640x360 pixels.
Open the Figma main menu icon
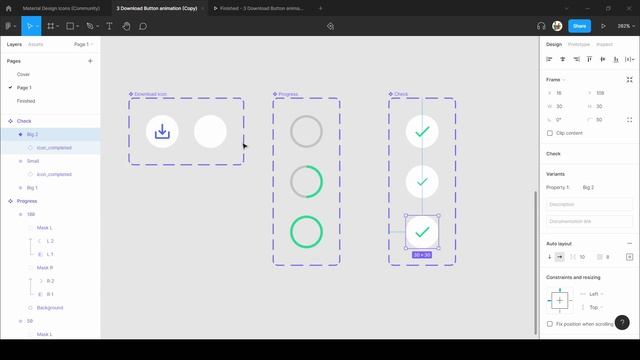(x=8, y=26)
